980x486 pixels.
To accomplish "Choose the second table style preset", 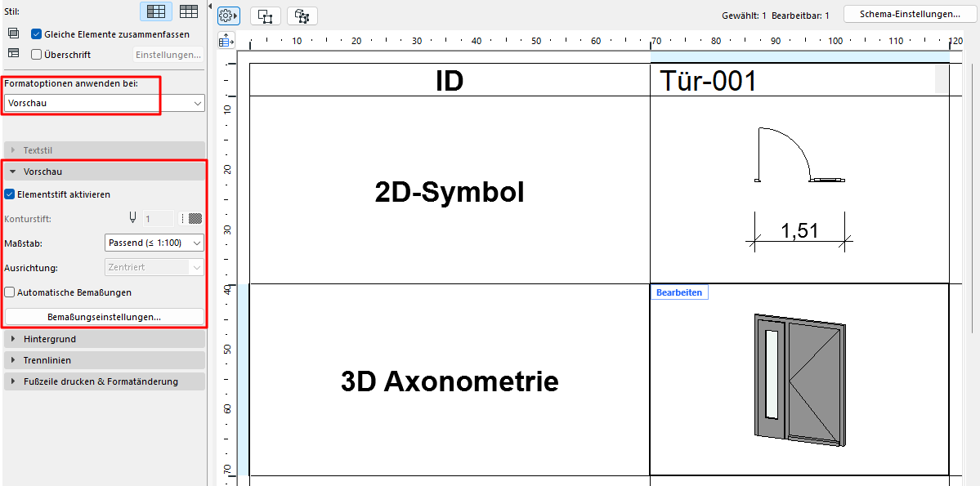I will click(x=189, y=11).
